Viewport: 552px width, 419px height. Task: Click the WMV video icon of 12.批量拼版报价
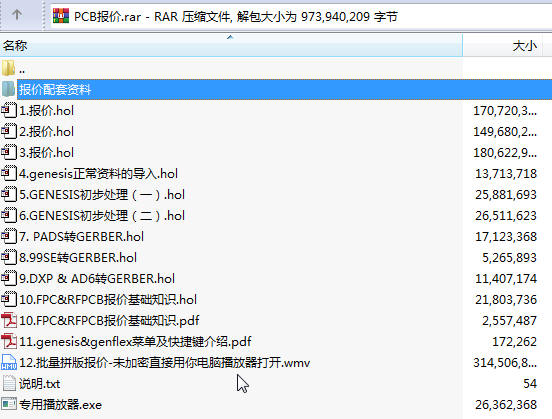coord(9,362)
